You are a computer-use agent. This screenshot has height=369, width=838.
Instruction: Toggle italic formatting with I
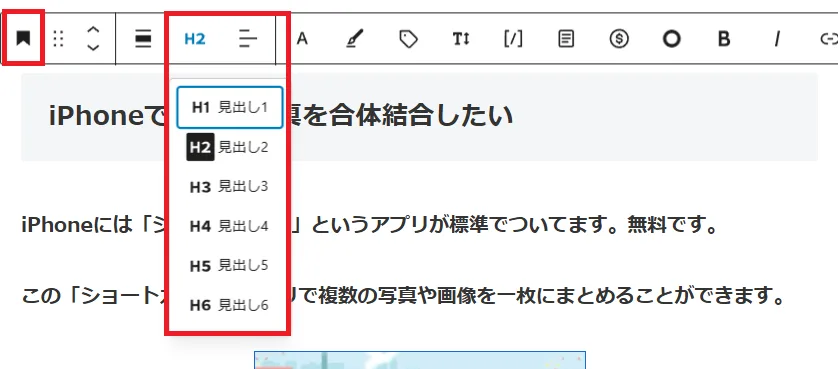[776, 39]
